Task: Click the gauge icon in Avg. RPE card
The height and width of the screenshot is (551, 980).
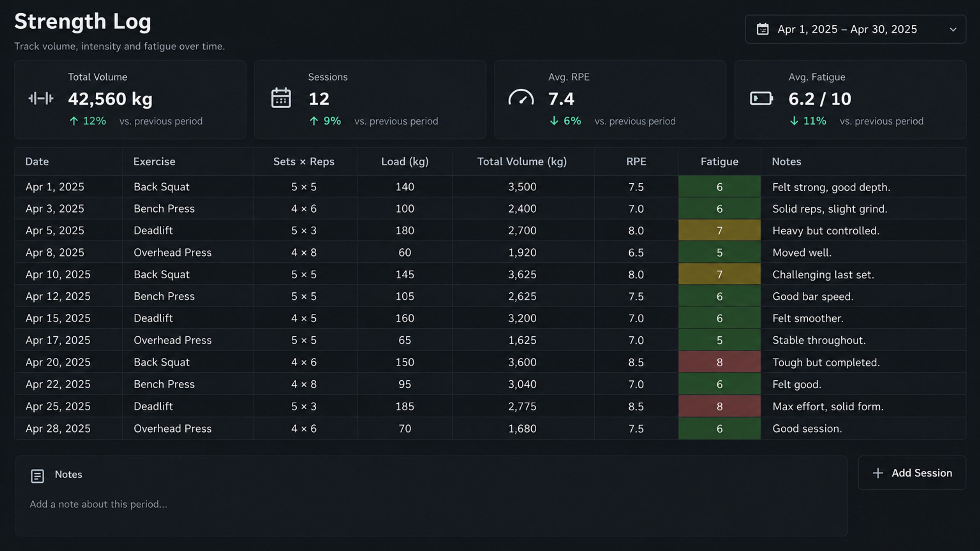Action: [521, 97]
